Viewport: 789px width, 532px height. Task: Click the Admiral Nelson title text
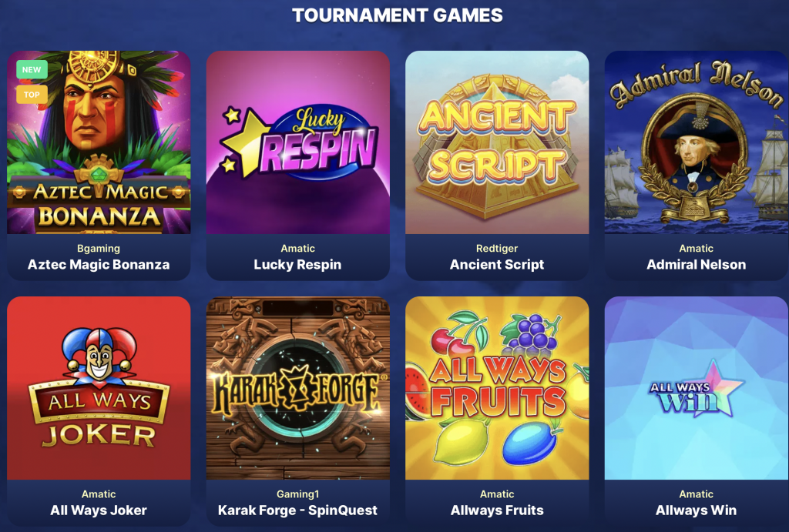click(x=697, y=265)
